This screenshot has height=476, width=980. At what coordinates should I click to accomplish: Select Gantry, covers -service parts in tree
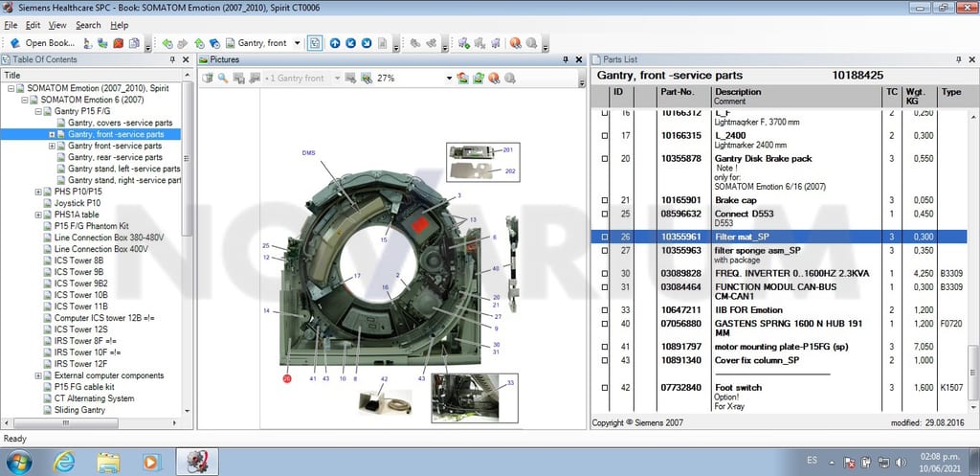[x=120, y=123]
